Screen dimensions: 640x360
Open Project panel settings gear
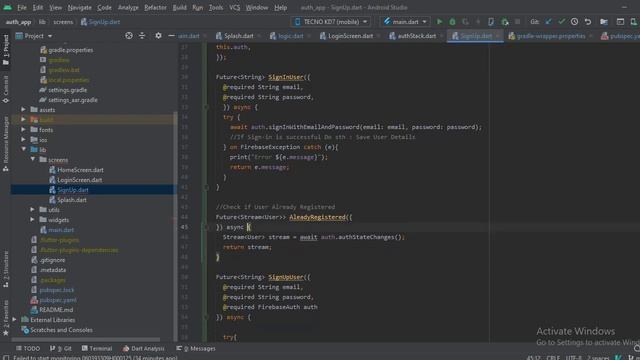point(158,36)
